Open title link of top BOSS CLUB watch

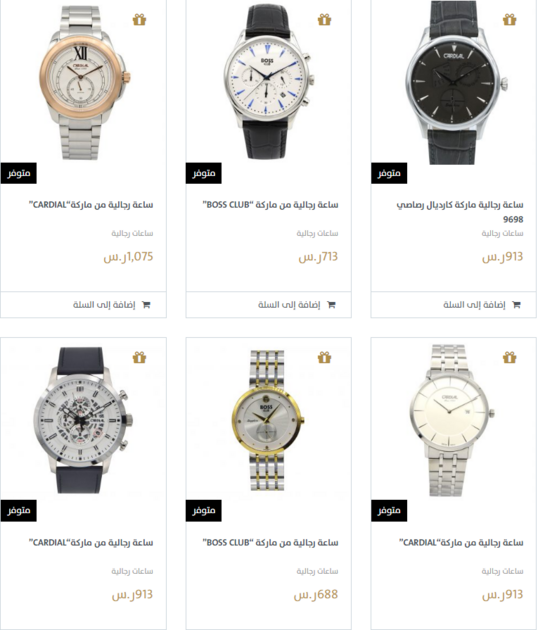click(270, 205)
